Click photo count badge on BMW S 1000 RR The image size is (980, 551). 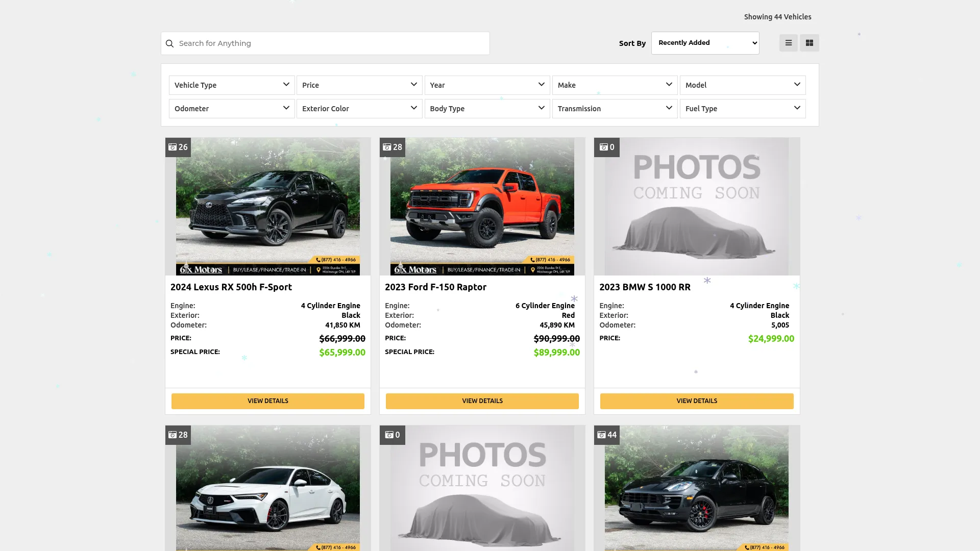pyautogui.click(x=607, y=147)
